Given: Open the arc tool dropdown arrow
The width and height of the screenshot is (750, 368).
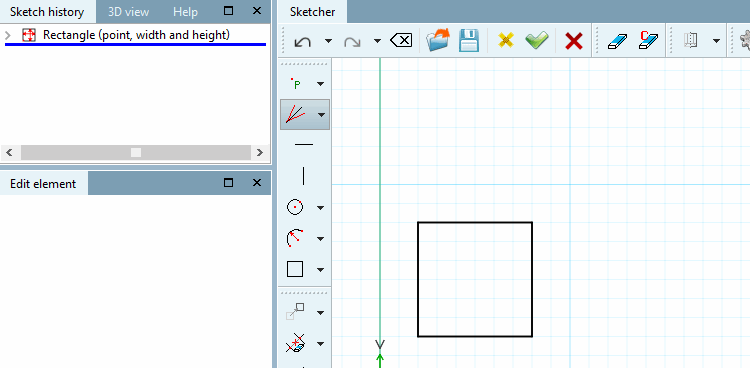Looking at the screenshot, I should 320,239.
